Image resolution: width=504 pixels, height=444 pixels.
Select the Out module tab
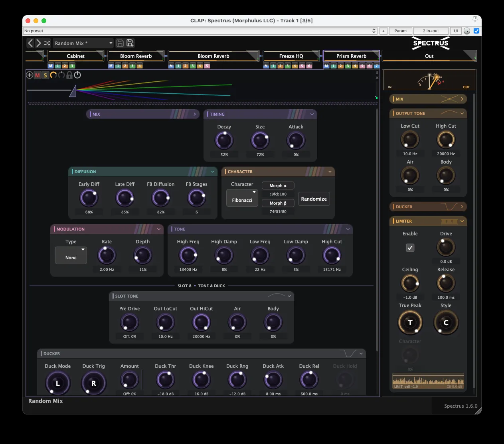[x=429, y=56]
